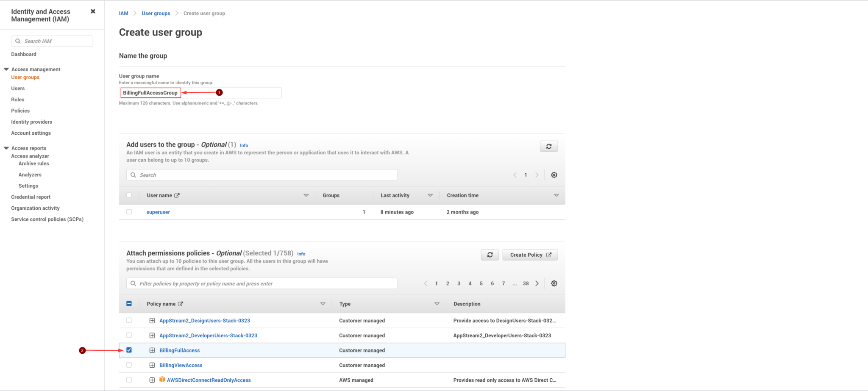The height and width of the screenshot is (391, 868).
Task: Click the Search IAM magnifier icon
Action: 18,41
